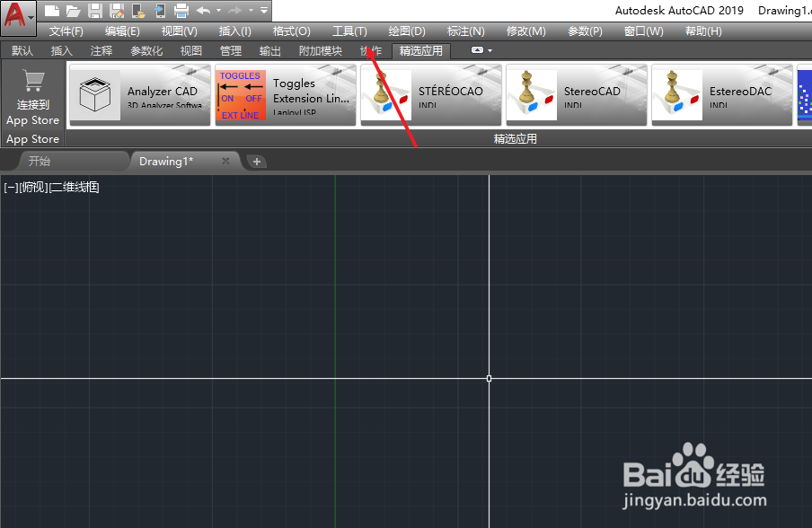Open the 标注(N) menu
The image size is (812, 528).
click(465, 31)
